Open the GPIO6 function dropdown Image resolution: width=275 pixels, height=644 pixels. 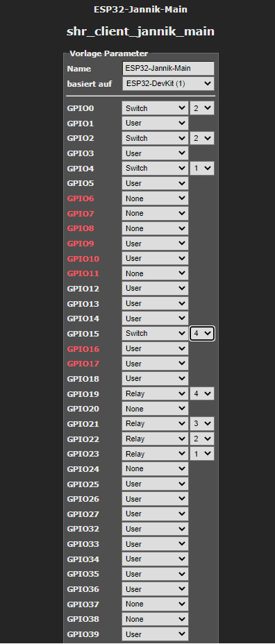pyautogui.click(x=156, y=198)
